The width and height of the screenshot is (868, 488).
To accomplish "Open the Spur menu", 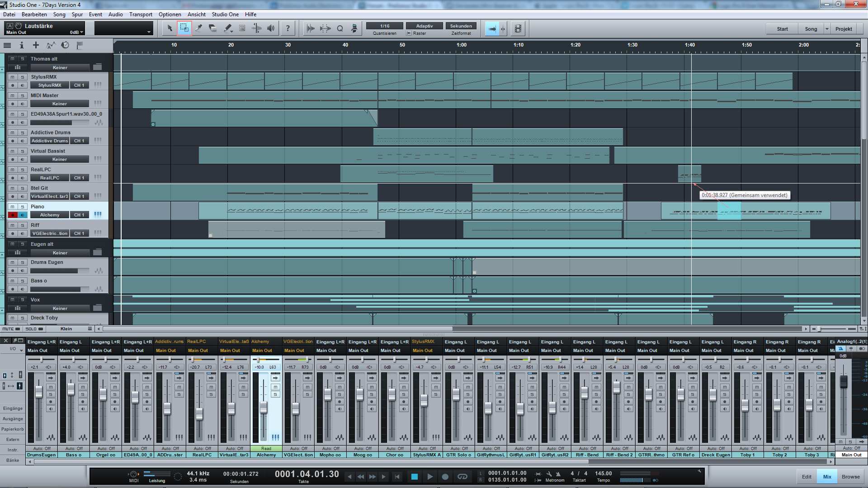I will click(x=77, y=14).
